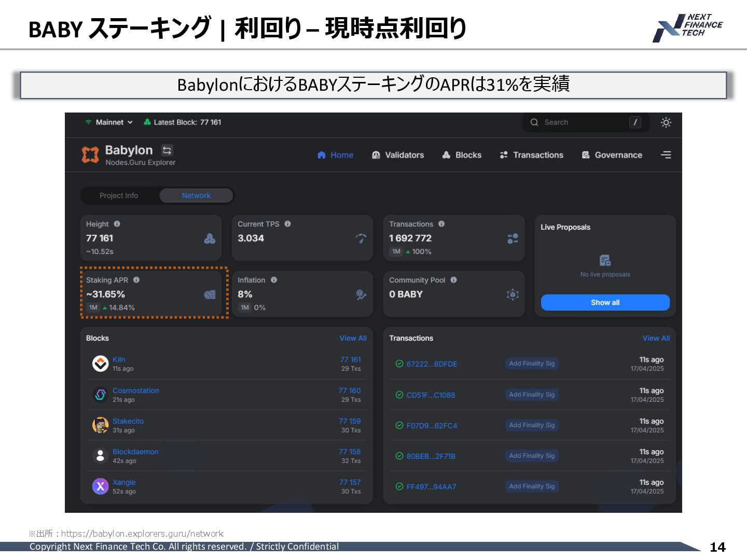Open the hamburger menu icon
747x560 pixels.
click(666, 155)
